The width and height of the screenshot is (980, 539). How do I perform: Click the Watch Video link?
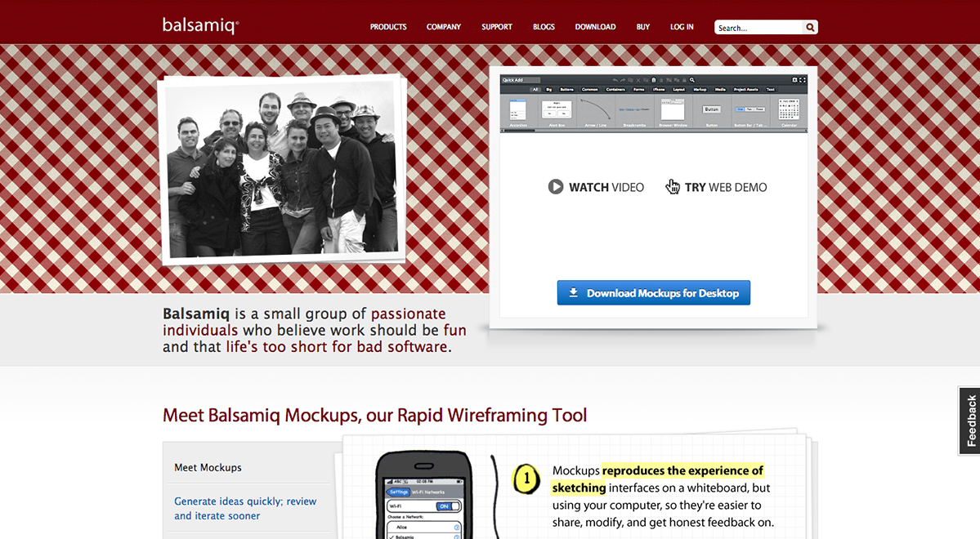[596, 187]
